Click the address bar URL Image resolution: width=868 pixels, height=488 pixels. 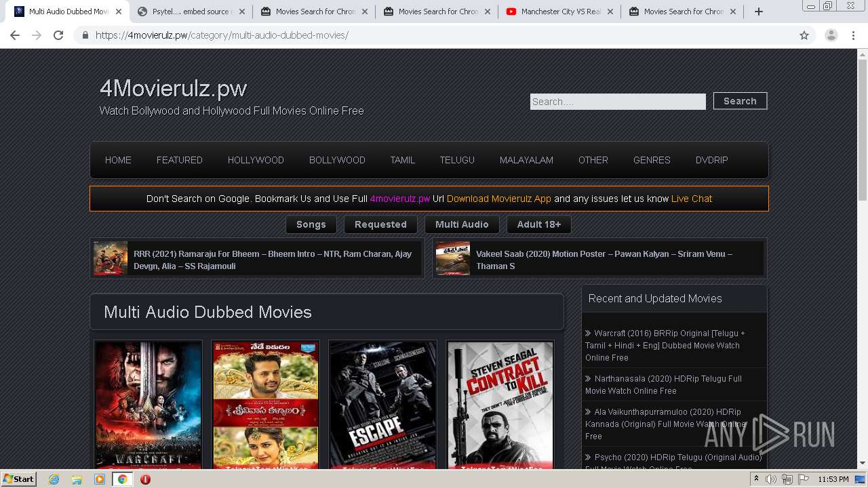click(222, 35)
